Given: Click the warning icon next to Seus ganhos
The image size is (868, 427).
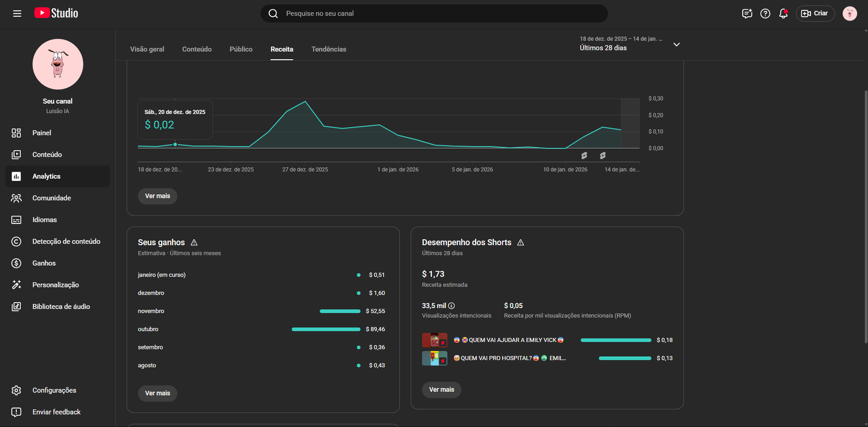Looking at the screenshot, I should (x=194, y=243).
